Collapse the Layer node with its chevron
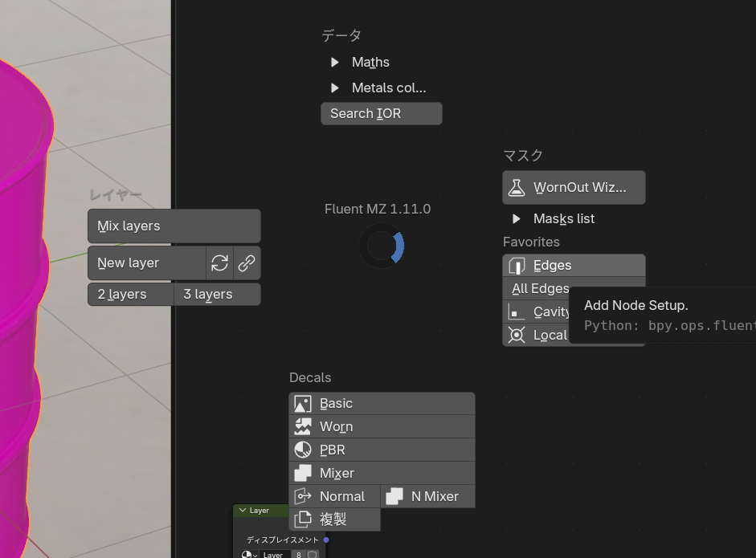This screenshot has height=558, width=756. coord(243,511)
